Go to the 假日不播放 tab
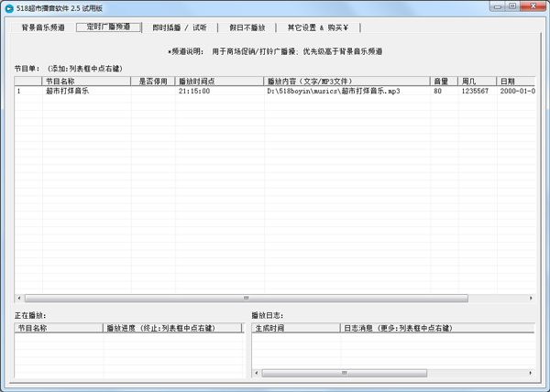The height and width of the screenshot is (392, 550). 247,27
